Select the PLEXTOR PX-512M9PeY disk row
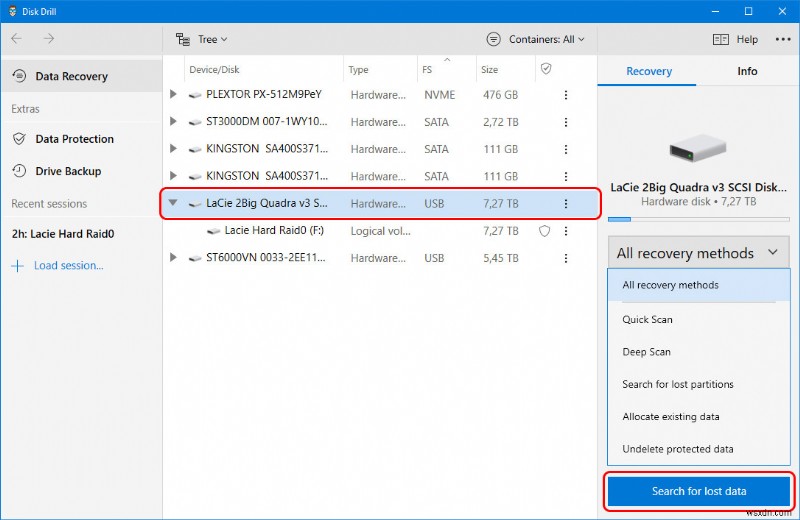The width and height of the screenshot is (800, 520). 380,94
